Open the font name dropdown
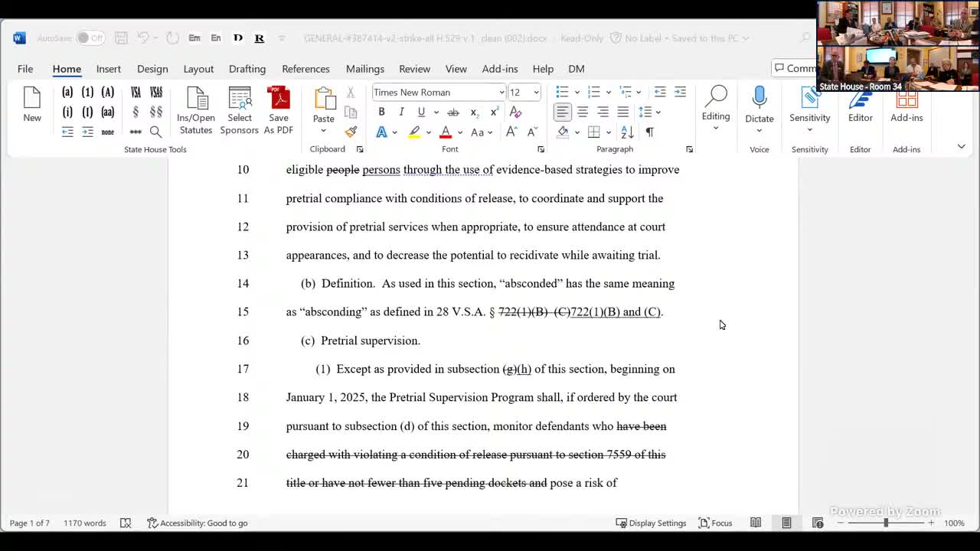Viewport: 980px width, 551px height. pyautogui.click(x=501, y=92)
